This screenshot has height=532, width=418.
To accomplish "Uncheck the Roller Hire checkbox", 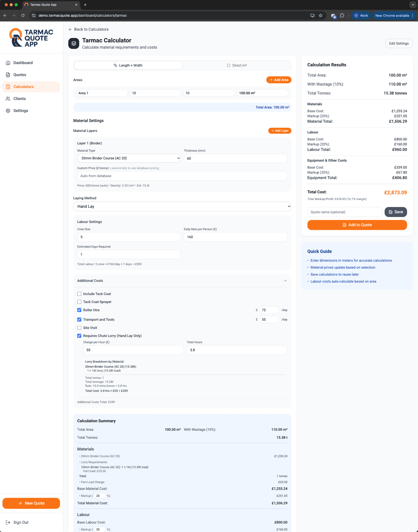I will 79,310.
